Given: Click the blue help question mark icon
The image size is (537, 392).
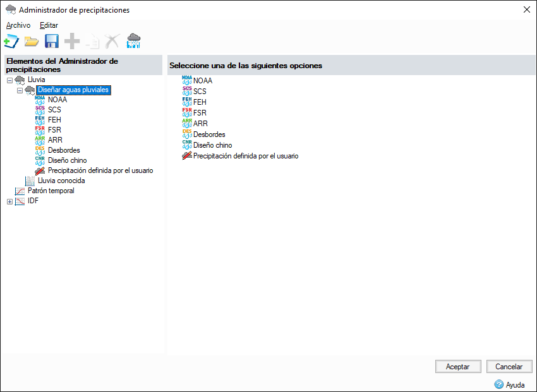Looking at the screenshot, I should pyautogui.click(x=499, y=384).
